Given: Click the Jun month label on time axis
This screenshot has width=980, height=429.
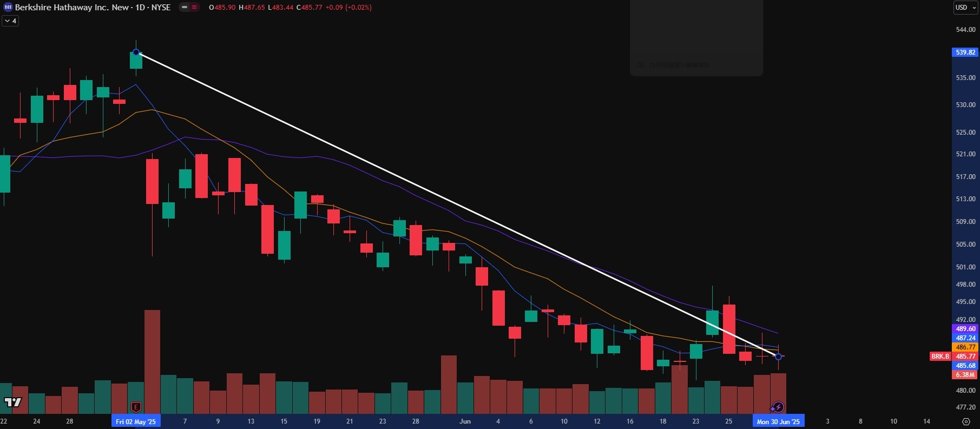Looking at the screenshot, I should coord(465,421).
